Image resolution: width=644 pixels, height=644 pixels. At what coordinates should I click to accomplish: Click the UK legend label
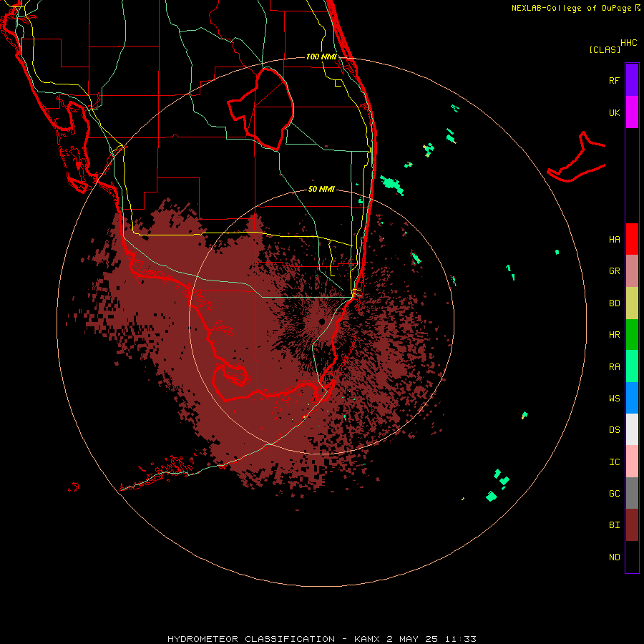(x=614, y=112)
